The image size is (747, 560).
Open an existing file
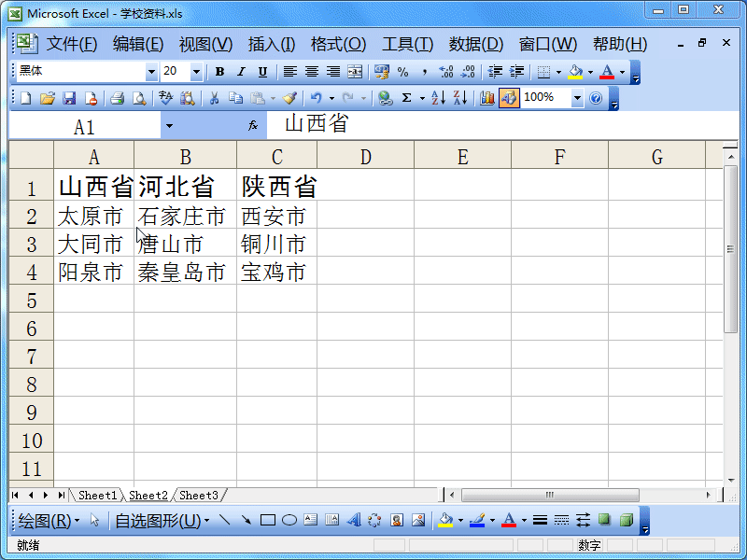[48, 99]
